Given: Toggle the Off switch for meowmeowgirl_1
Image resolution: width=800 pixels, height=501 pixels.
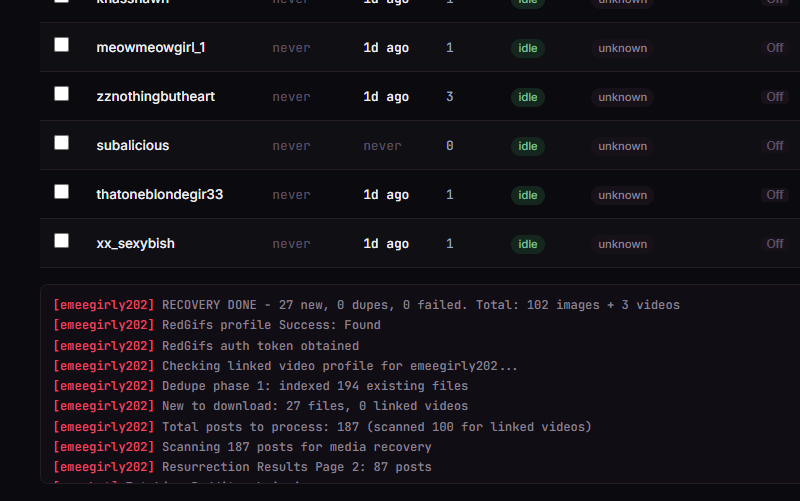Looking at the screenshot, I should pos(774,48).
